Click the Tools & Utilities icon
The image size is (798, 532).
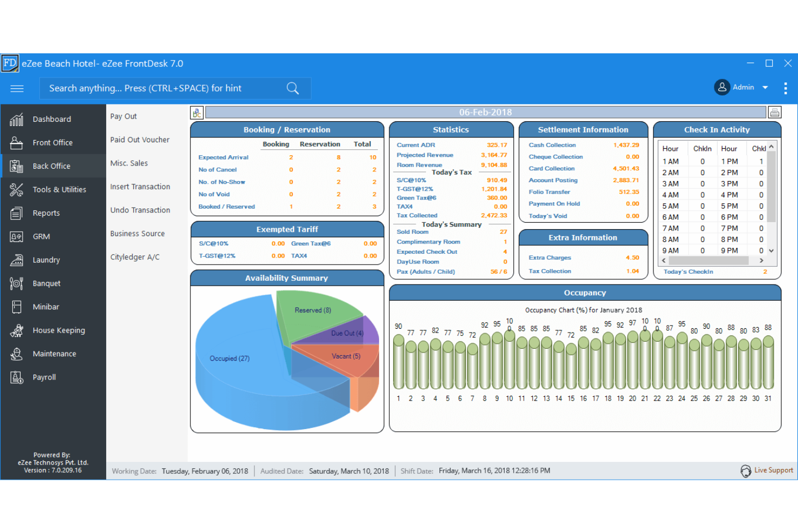click(x=17, y=190)
